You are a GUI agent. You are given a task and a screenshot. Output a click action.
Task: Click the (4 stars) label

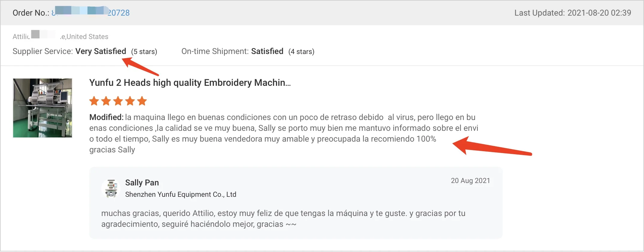coord(301,52)
